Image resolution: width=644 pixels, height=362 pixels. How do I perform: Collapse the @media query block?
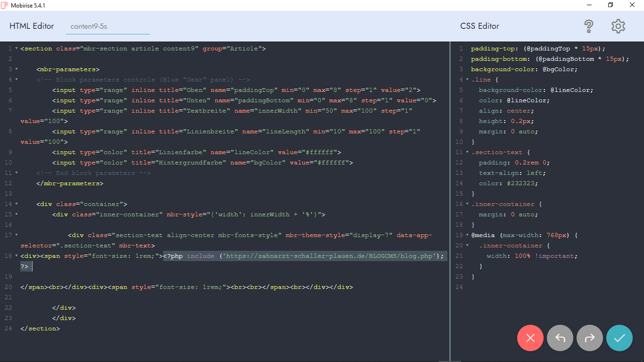pos(467,235)
